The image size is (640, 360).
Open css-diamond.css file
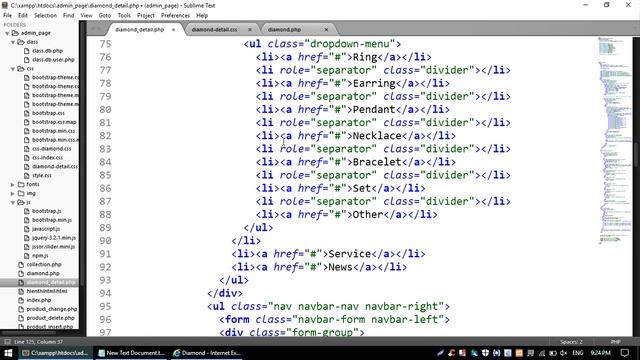51,149
